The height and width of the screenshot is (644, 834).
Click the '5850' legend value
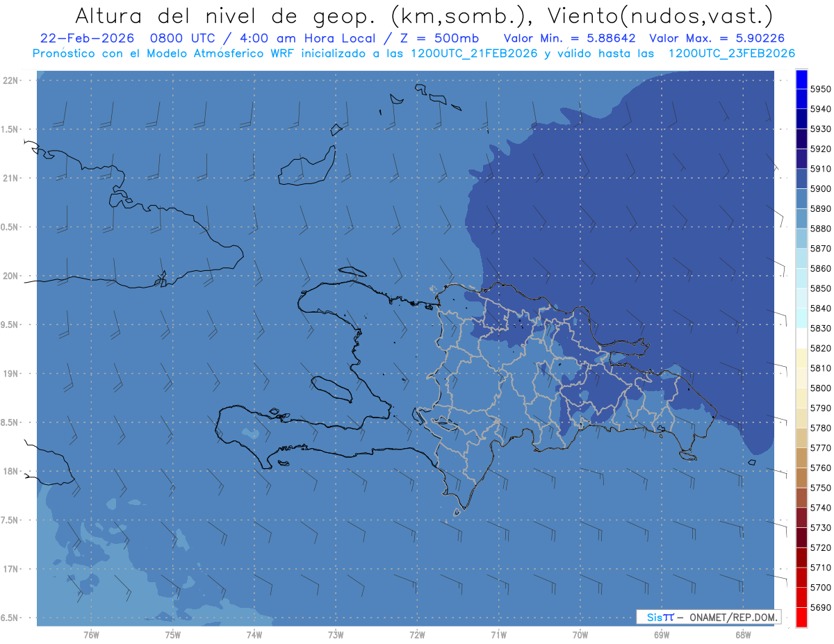[820, 288]
